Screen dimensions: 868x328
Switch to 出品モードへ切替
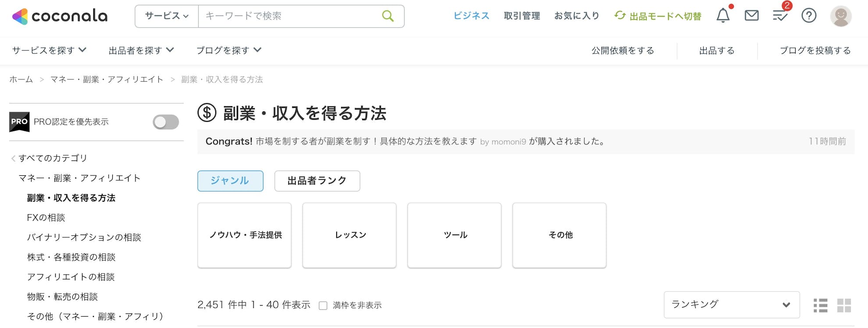point(658,16)
